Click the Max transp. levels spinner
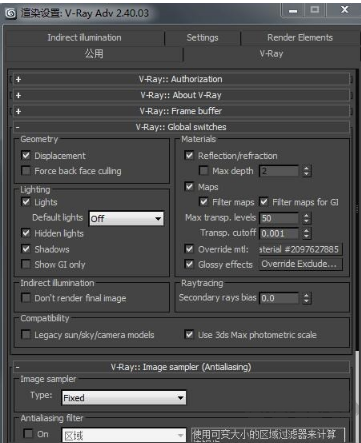The image size is (361, 443). click(x=307, y=218)
